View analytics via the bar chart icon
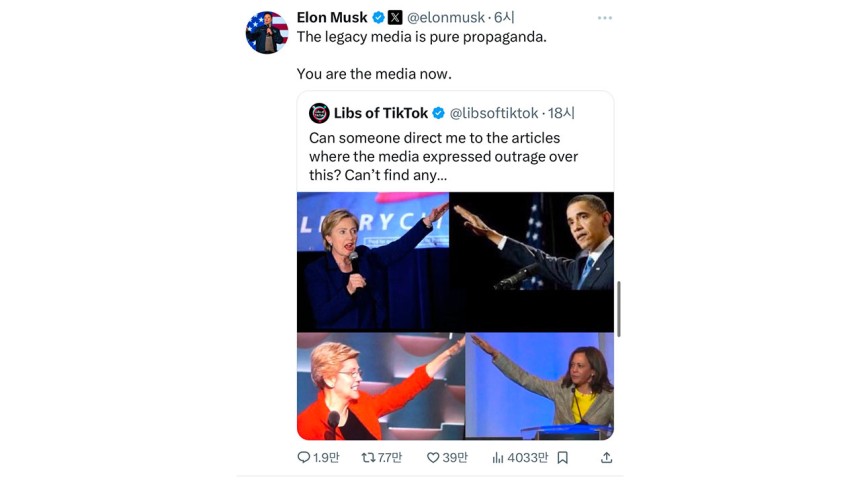 click(497, 457)
